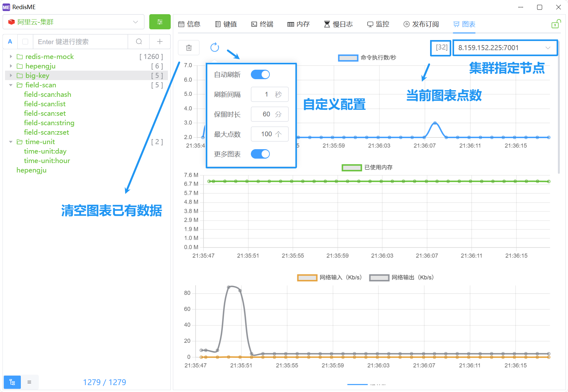Open the cluster node 8.159.152.225:7001 dropdown

pyautogui.click(x=505, y=48)
